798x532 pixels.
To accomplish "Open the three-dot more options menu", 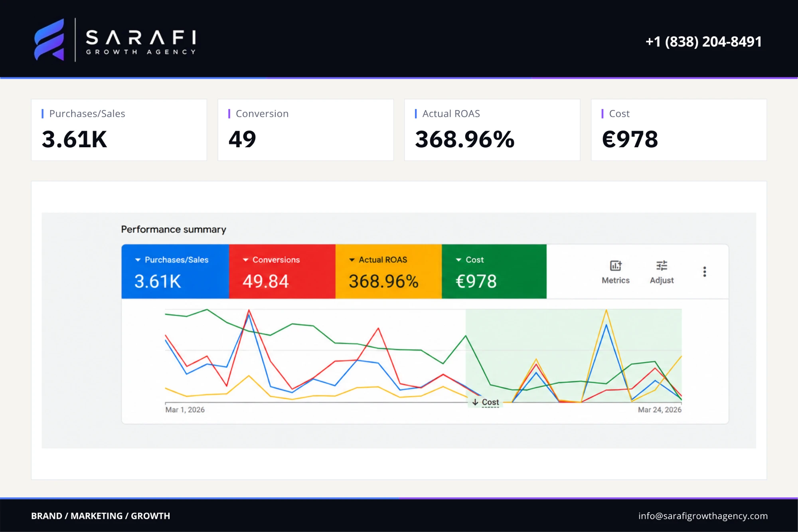I will tap(705, 272).
